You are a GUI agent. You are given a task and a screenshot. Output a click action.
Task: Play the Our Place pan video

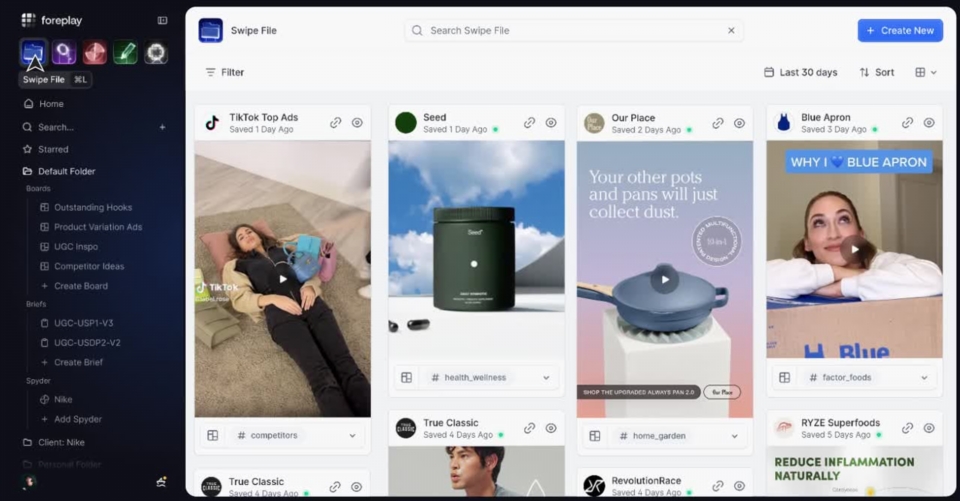coord(664,279)
